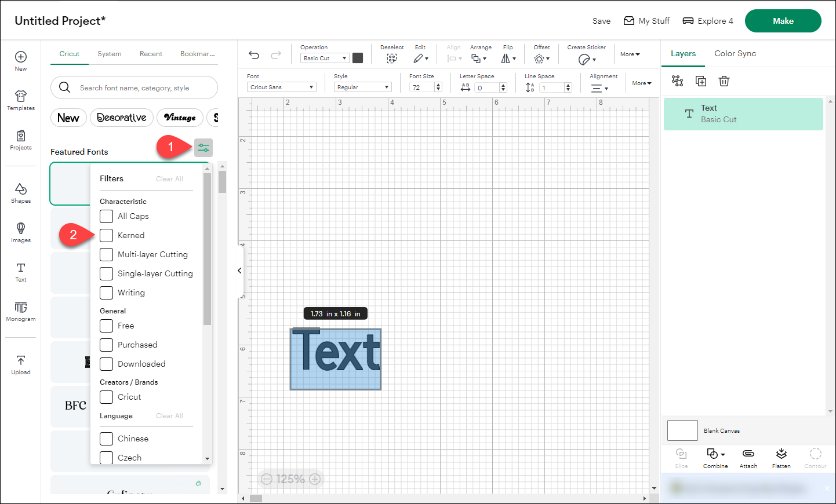This screenshot has height=504, width=836.
Task: Check the Multi-layer Cutting filter
Action: [x=106, y=254]
